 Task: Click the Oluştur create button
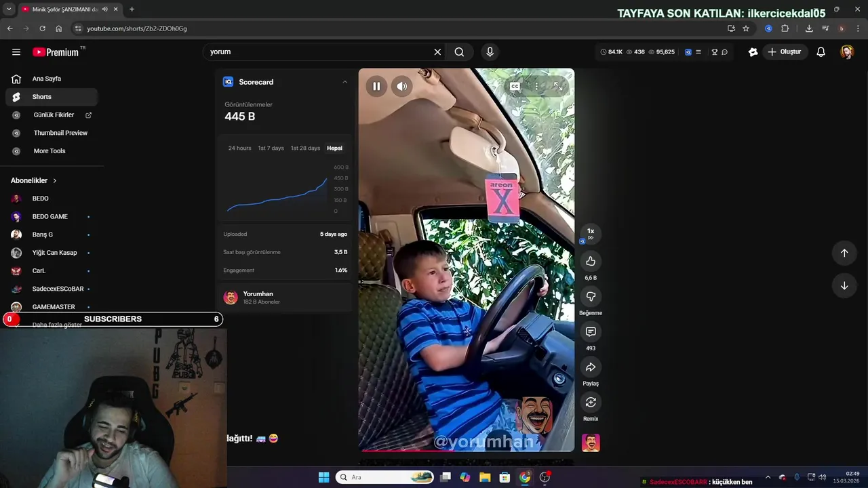pyautogui.click(x=784, y=52)
